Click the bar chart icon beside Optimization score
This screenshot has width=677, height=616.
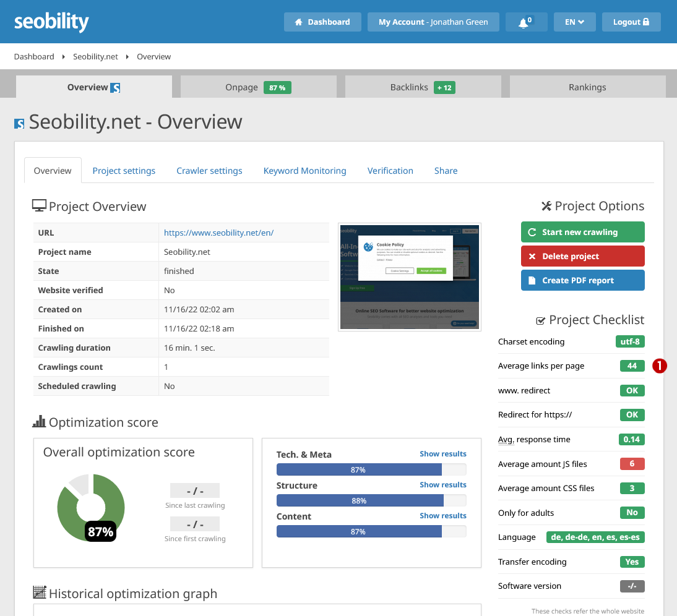pos(39,421)
